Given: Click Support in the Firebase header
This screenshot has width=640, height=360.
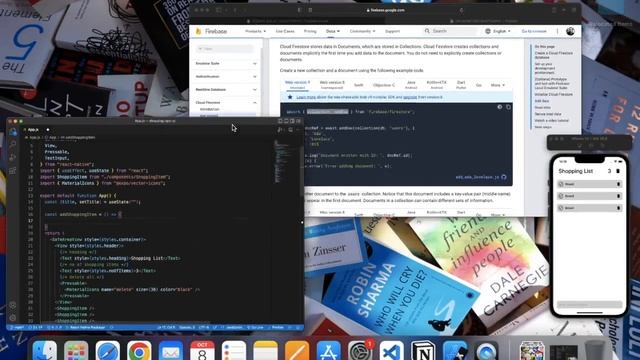Looking at the screenshot, I should point(392,31).
